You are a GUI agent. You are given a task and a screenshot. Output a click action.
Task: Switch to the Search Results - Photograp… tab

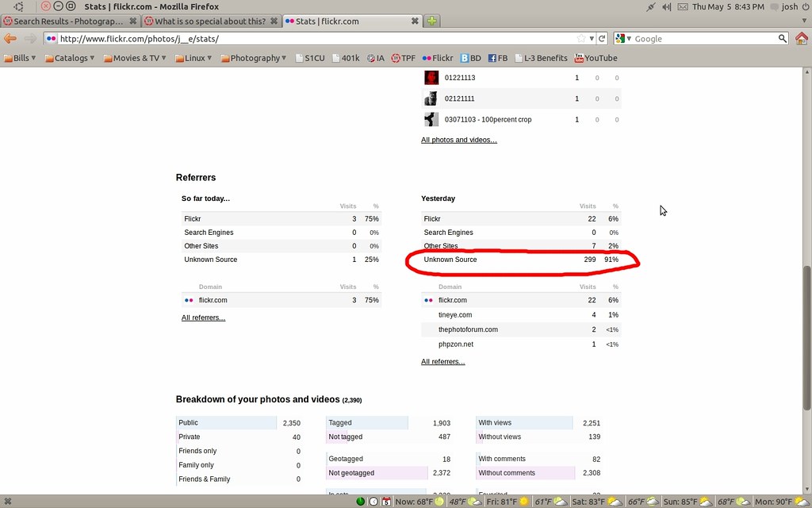coord(71,21)
